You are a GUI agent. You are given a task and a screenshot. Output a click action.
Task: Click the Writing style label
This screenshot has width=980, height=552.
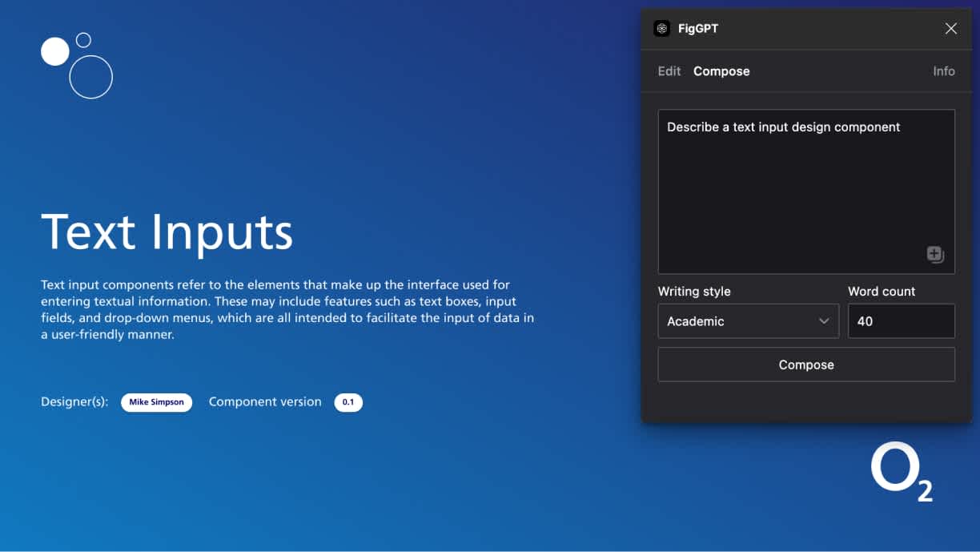click(x=694, y=292)
